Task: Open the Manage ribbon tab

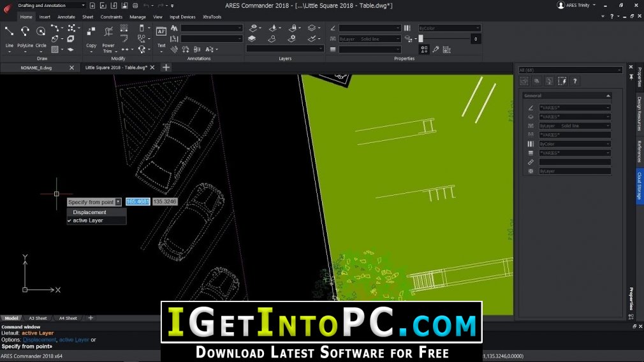Action: coord(138,17)
